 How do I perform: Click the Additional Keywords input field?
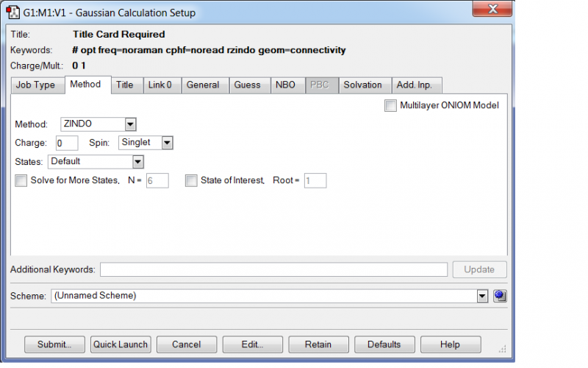point(273,269)
